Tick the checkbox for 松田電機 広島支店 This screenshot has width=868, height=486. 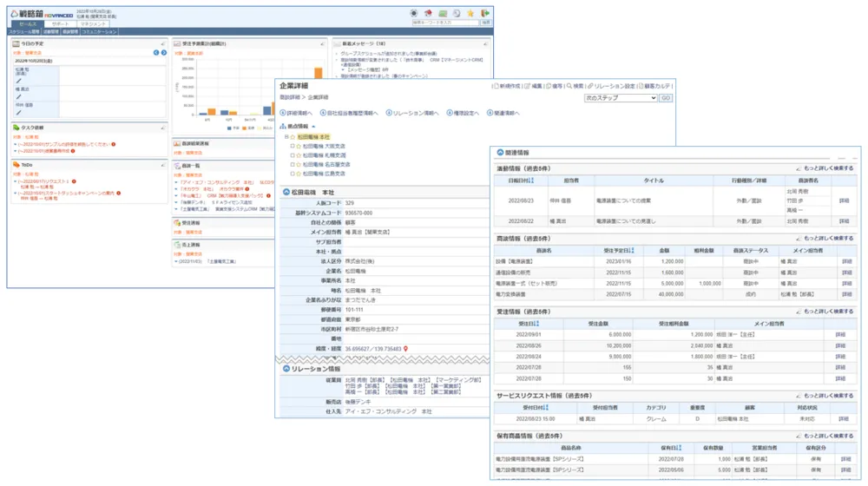[x=293, y=174]
